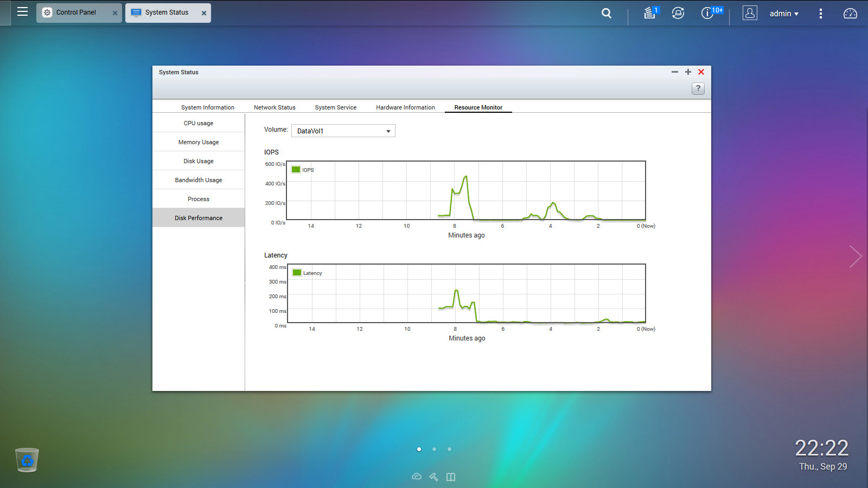The width and height of the screenshot is (868, 488).
Task: Click the book feedback icon at bottom
Action: tap(451, 477)
